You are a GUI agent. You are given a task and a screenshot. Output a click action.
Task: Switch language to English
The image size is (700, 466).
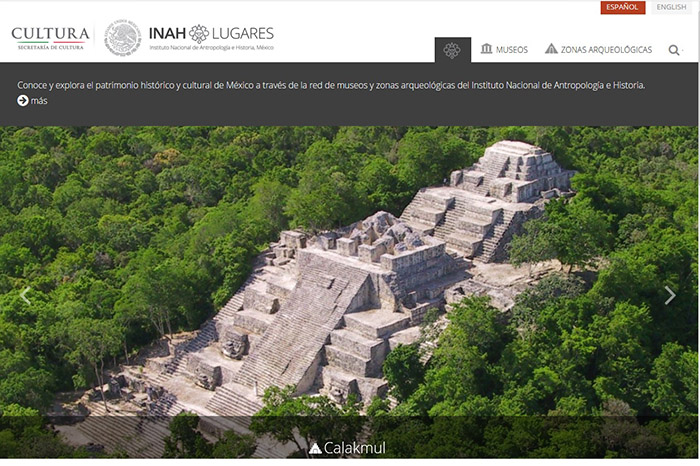(671, 7)
